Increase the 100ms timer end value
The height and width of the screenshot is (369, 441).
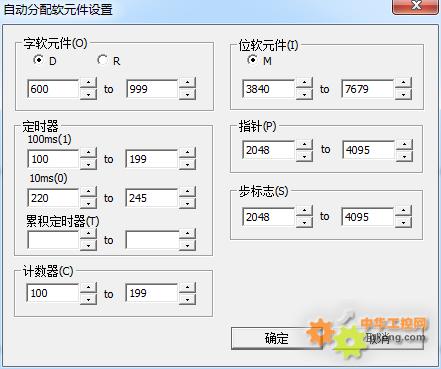187,153
